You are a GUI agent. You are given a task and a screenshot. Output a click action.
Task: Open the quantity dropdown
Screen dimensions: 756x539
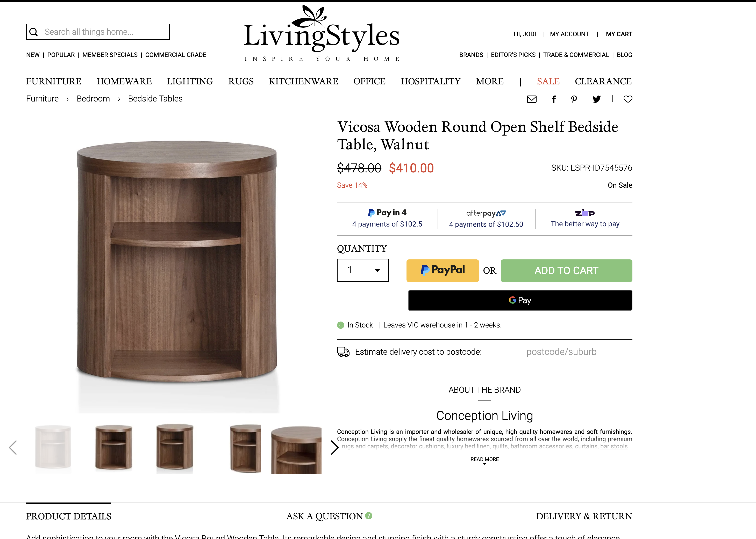363,270
